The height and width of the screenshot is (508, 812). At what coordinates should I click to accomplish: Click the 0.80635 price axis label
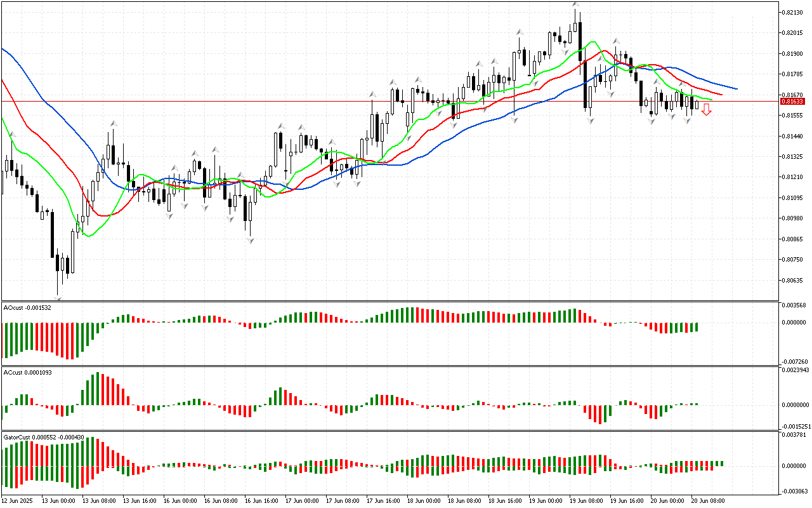pos(792,280)
